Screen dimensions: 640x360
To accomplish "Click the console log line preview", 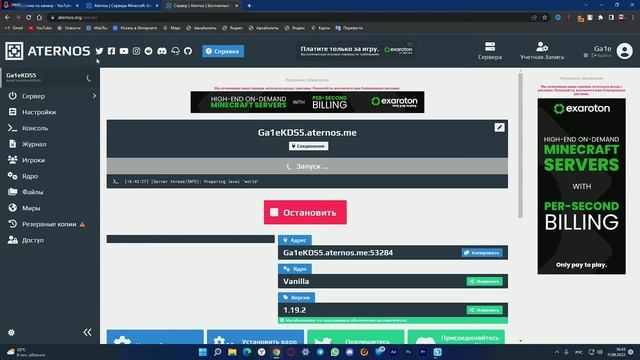I will click(307, 181).
